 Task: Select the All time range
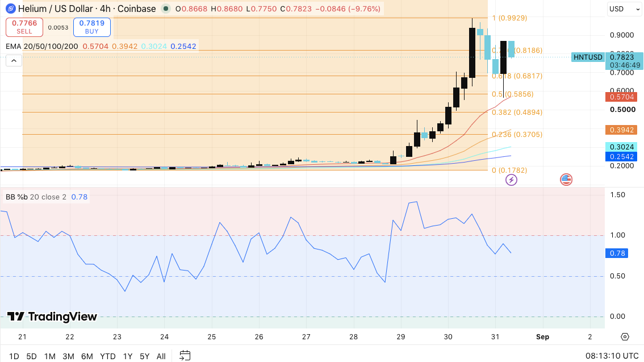click(161, 356)
